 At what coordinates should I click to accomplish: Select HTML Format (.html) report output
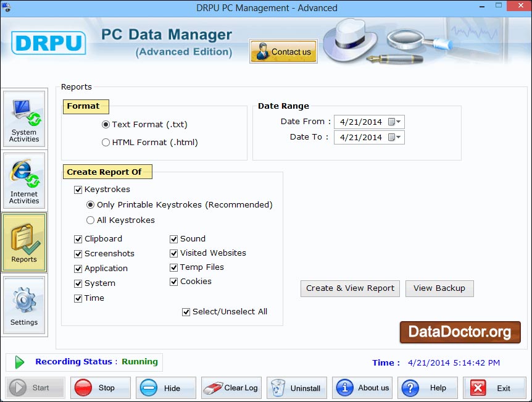(x=106, y=142)
